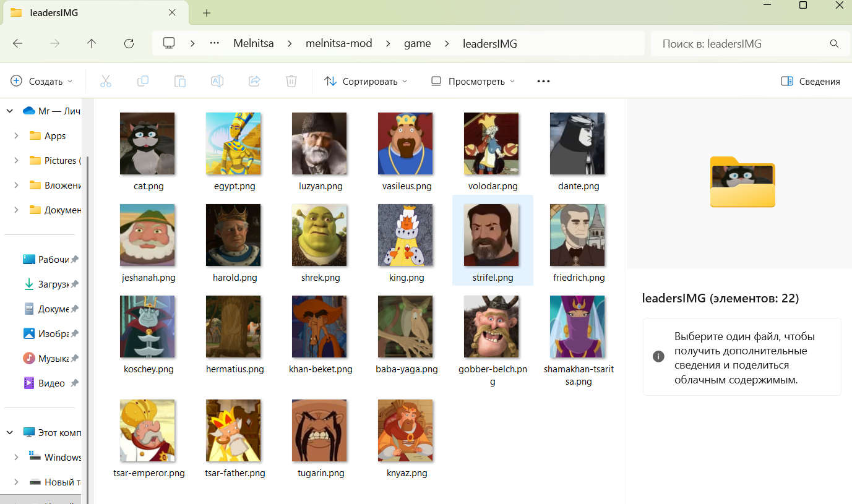Image resolution: width=852 pixels, height=504 pixels.
Task: Click the Delete trash icon
Action: tap(291, 81)
